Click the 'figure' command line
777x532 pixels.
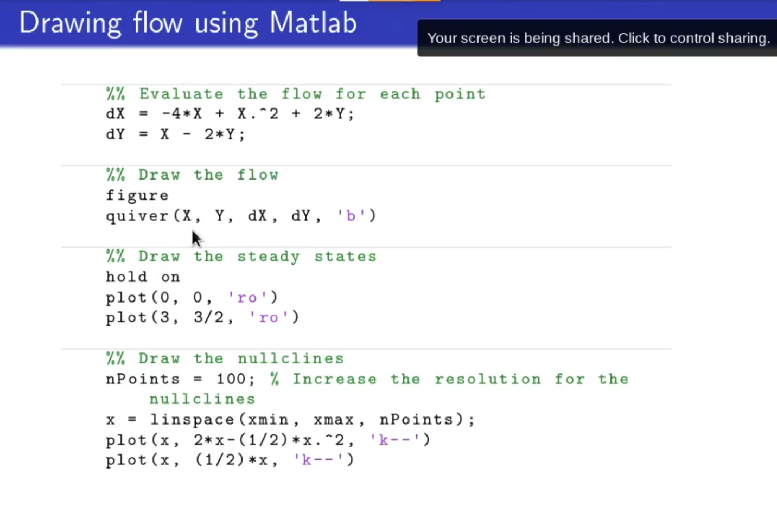point(137,195)
